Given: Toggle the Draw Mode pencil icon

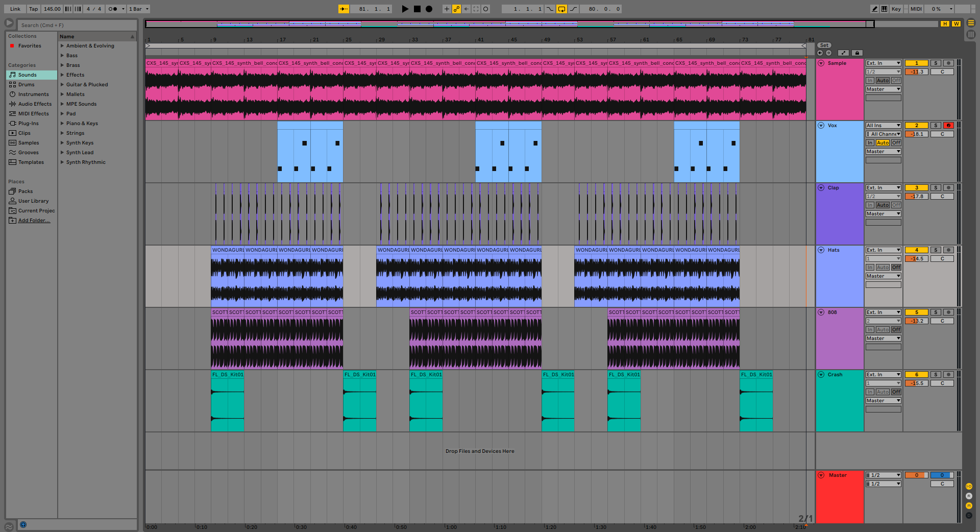Looking at the screenshot, I should point(875,9).
